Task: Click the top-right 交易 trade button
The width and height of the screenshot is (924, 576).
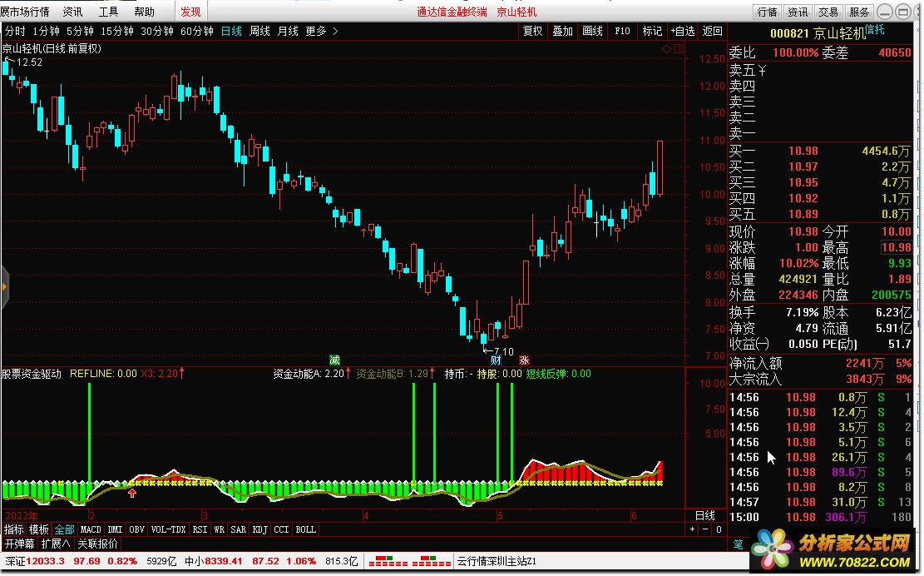Action: 828,12
